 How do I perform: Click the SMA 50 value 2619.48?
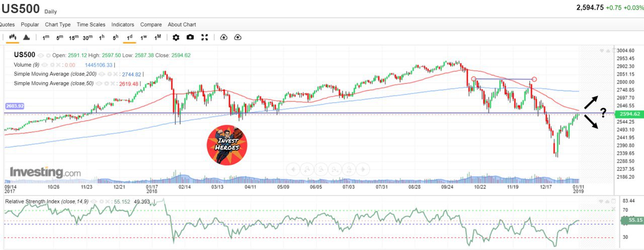(128, 84)
